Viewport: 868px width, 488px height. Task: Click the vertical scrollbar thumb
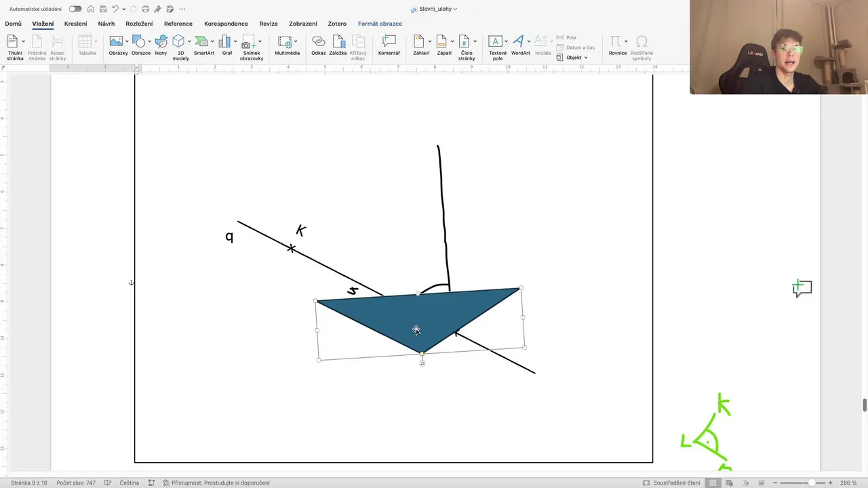pos(864,405)
